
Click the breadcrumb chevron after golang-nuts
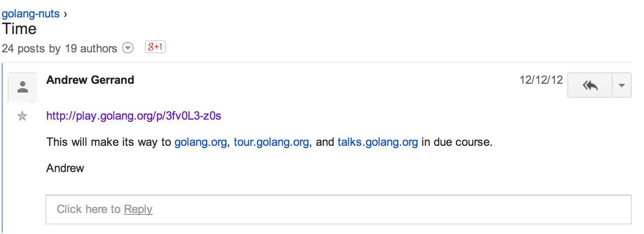click(x=65, y=14)
